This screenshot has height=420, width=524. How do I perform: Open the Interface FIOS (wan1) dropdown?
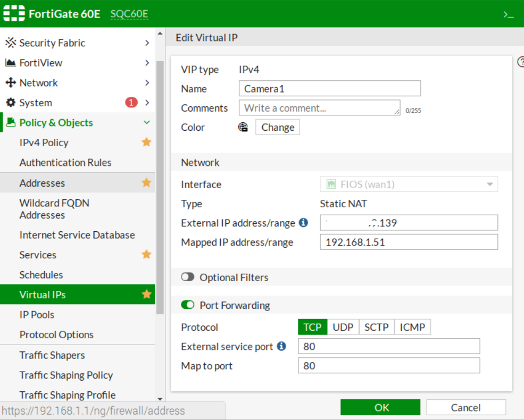(x=409, y=184)
